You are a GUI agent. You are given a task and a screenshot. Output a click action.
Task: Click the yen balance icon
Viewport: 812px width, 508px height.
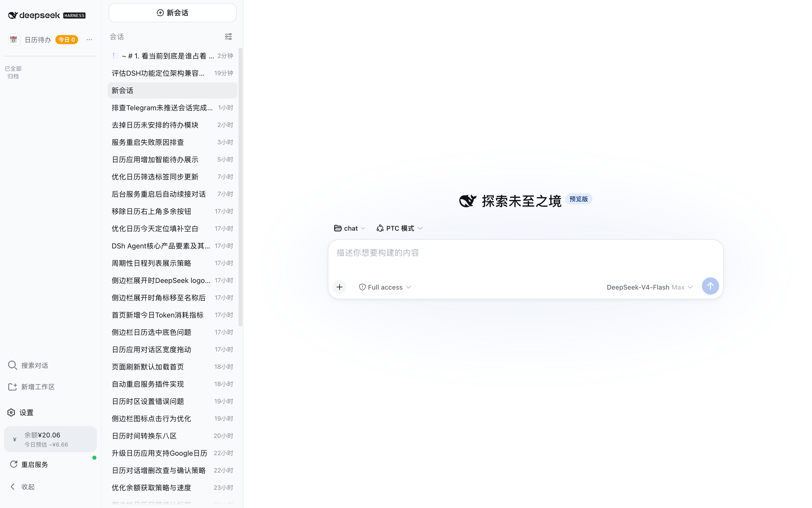pyautogui.click(x=14, y=439)
